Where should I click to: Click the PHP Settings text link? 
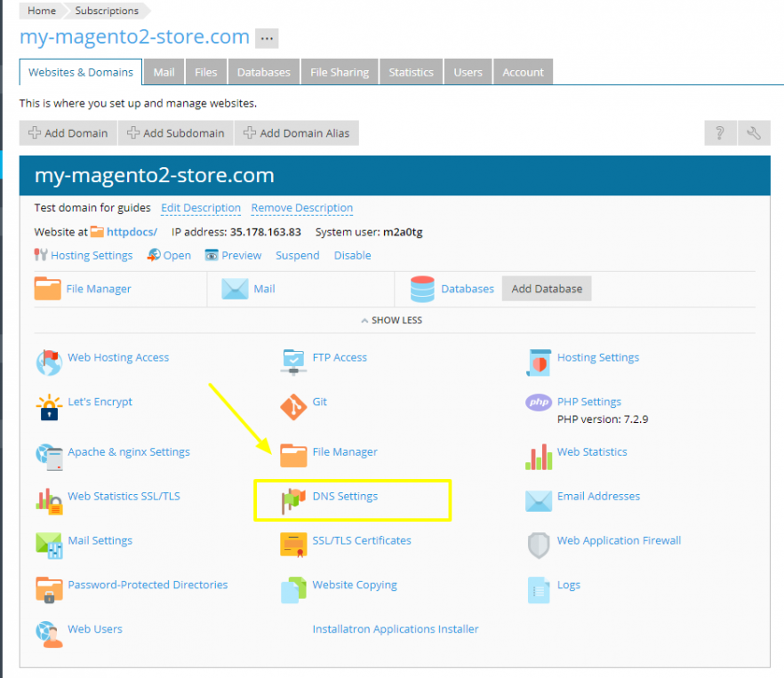589,402
